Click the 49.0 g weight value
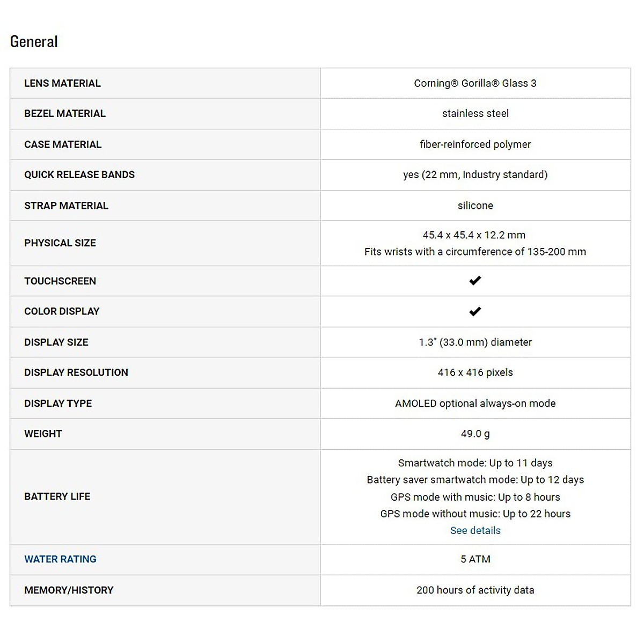The image size is (644, 644). (475, 434)
